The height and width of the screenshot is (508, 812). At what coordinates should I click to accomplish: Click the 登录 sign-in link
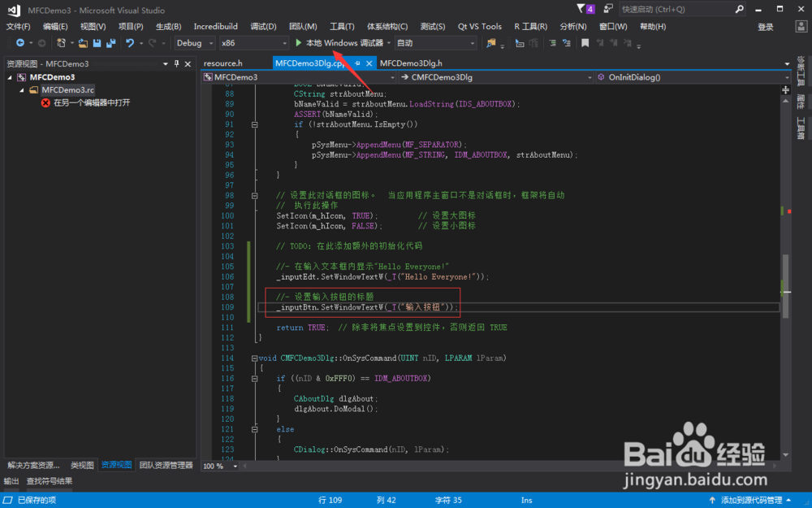tap(766, 27)
